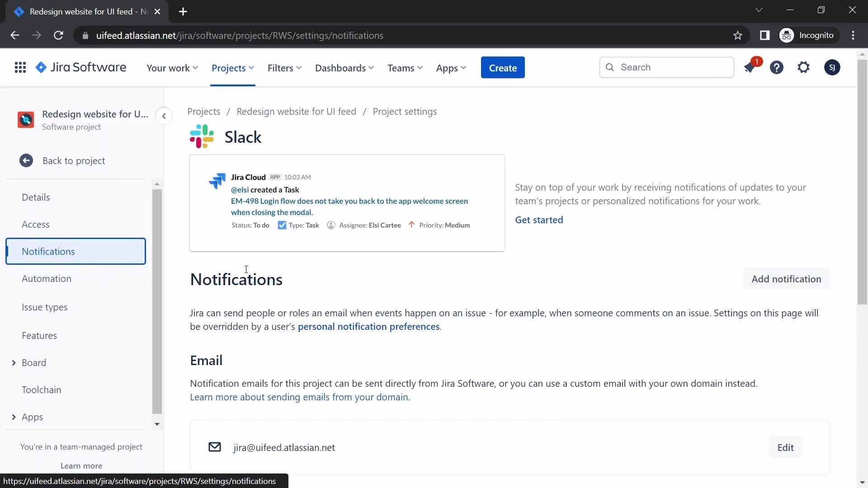The image size is (868, 488).
Task: Open the Teams dropdown
Action: click(x=405, y=68)
